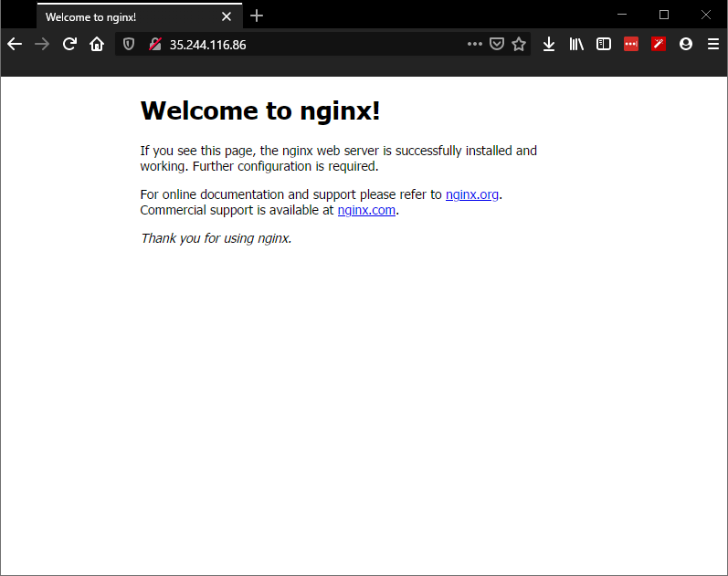This screenshot has width=728, height=576.
Task: Open the Library history and bookmarks menu
Action: pos(576,44)
